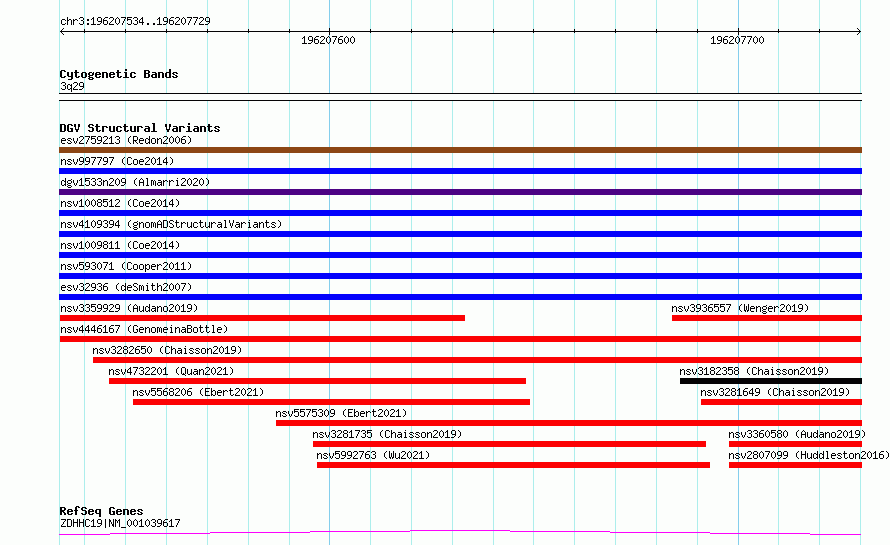This screenshot has width=890, height=545.
Task: Select the magenta ZDHHC19 gene line
Action: click(x=460, y=533)
